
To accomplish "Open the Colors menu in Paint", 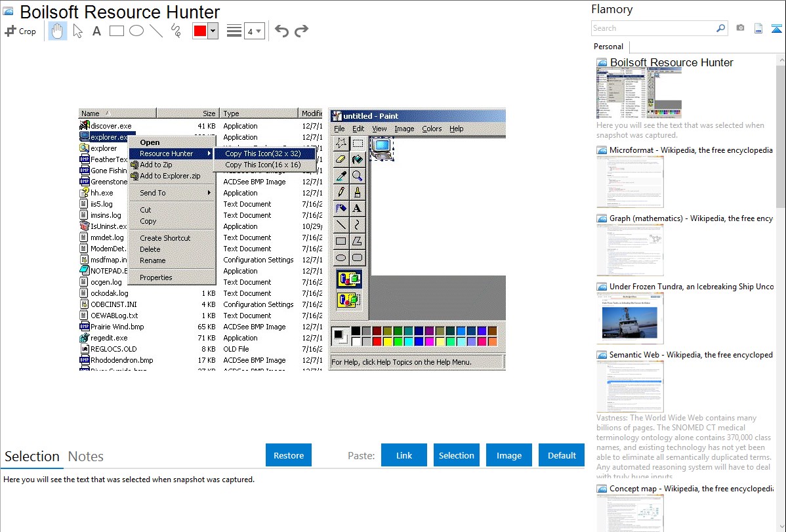I will tap(432, 129).
